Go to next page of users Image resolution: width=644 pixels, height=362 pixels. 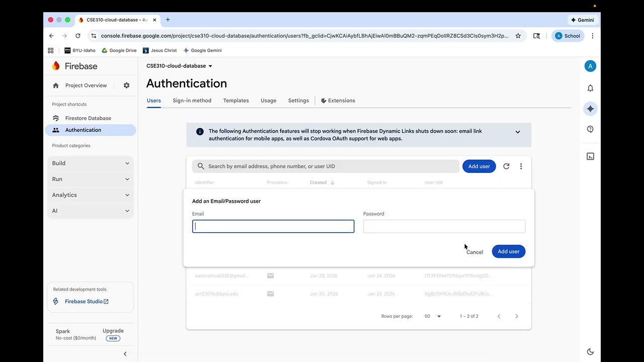point(516,316)
